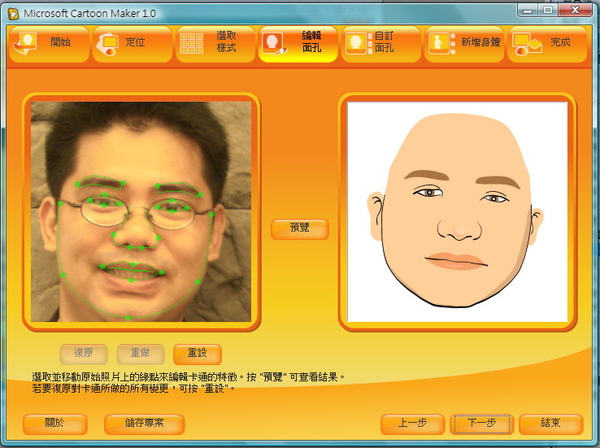Proceed with the 下一步 next button
This screenshot has width=600, height=448.
click(x=482, y=424)
